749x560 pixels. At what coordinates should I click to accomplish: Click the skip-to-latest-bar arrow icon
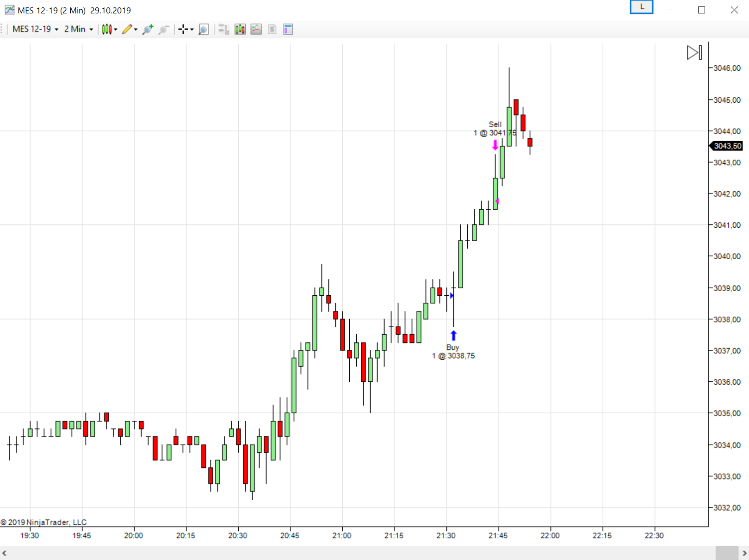point(694,53)
